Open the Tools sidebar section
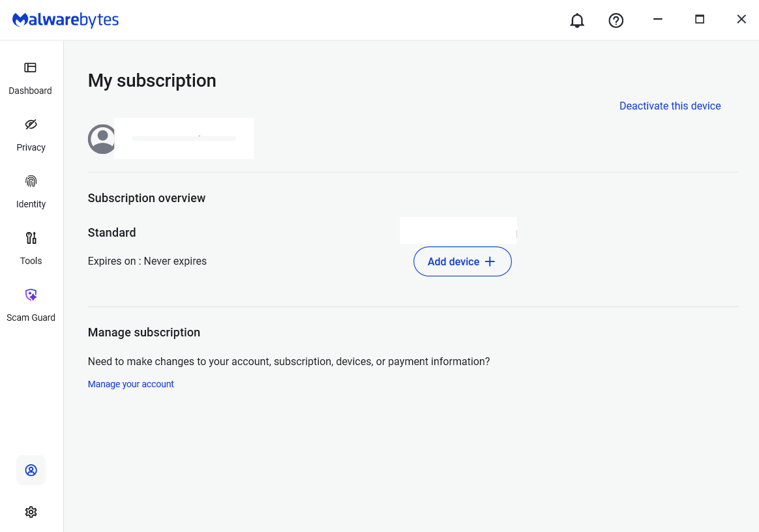The height and width of the screenshot is (532, 759). (31, 248)
